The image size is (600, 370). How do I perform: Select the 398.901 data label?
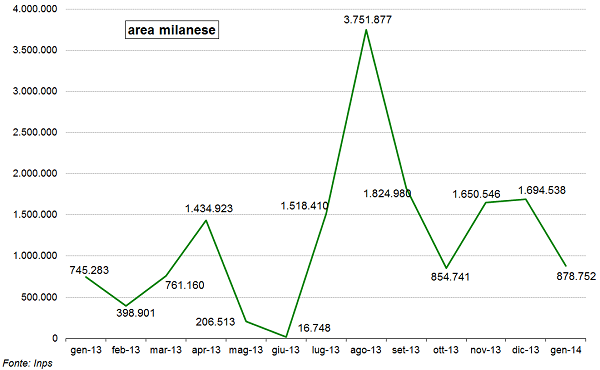tap(136, 313)
